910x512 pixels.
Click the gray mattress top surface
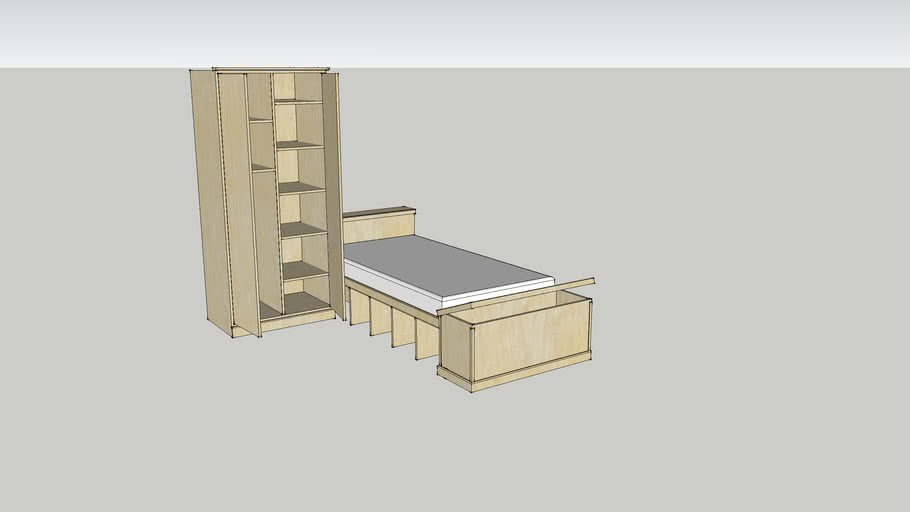[x=440, y=263]
